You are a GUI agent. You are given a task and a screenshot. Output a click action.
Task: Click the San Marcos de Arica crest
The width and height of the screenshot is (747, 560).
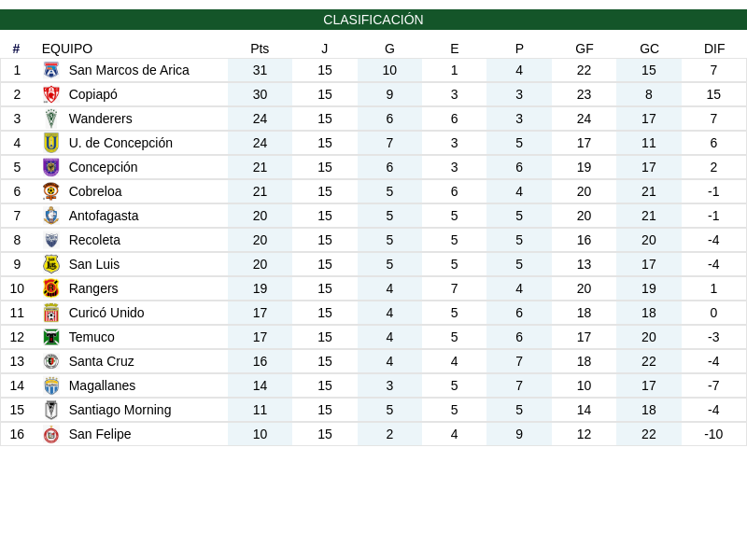[x=51, y=70]
